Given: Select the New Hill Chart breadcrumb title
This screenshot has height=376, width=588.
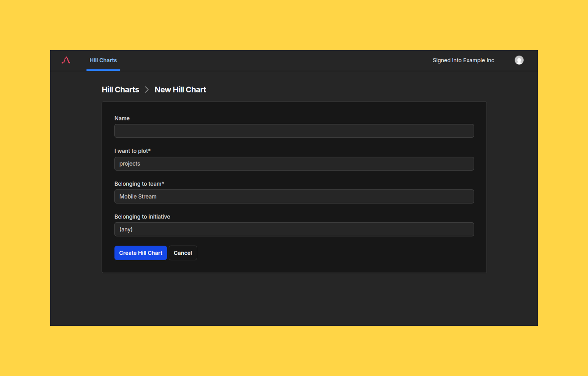Looking at the screenshot, I should click(180, 90).
